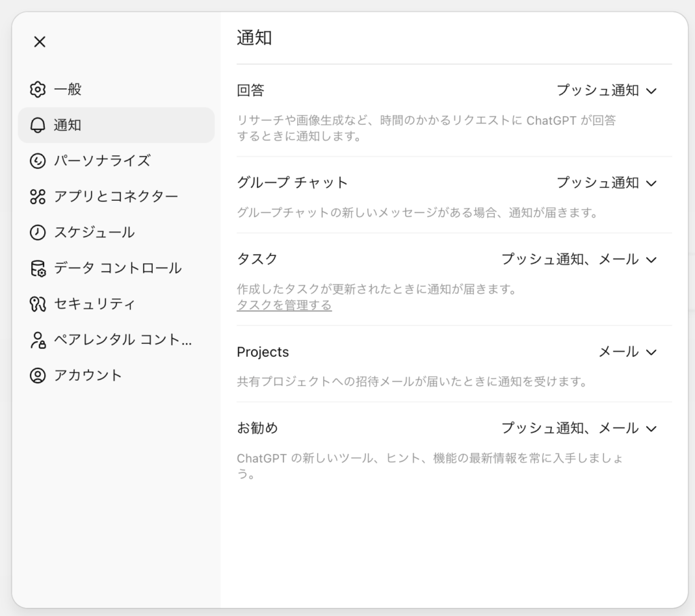Expand the グループ チャット notification dropdown
The height and width of the screenshot is (616, 695).
[607, 182]
